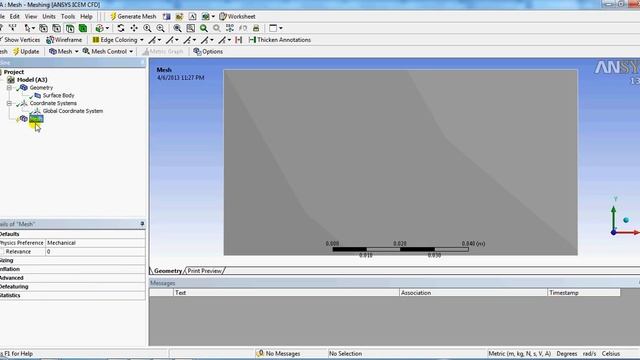The height and width of the screenshot is (360, 640).
Task: Open the Edge Coloring dropdown
Action: pos(142,40)
